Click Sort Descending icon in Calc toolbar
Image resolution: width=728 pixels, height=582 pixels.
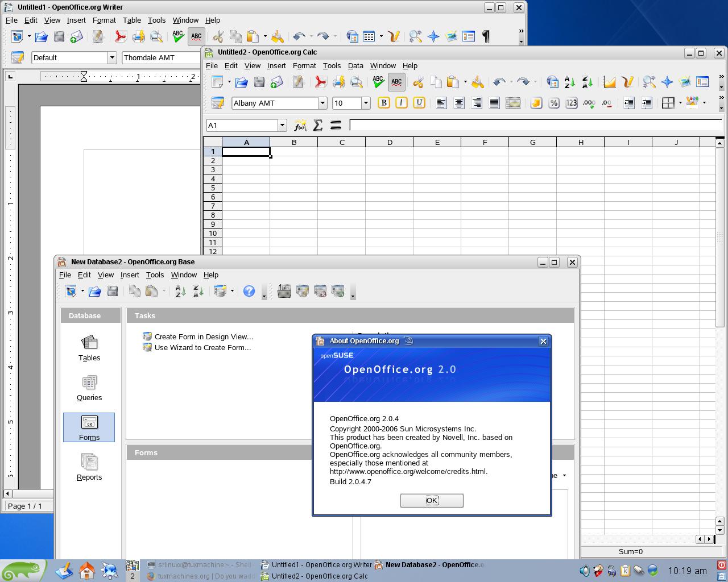click(587, 82)
